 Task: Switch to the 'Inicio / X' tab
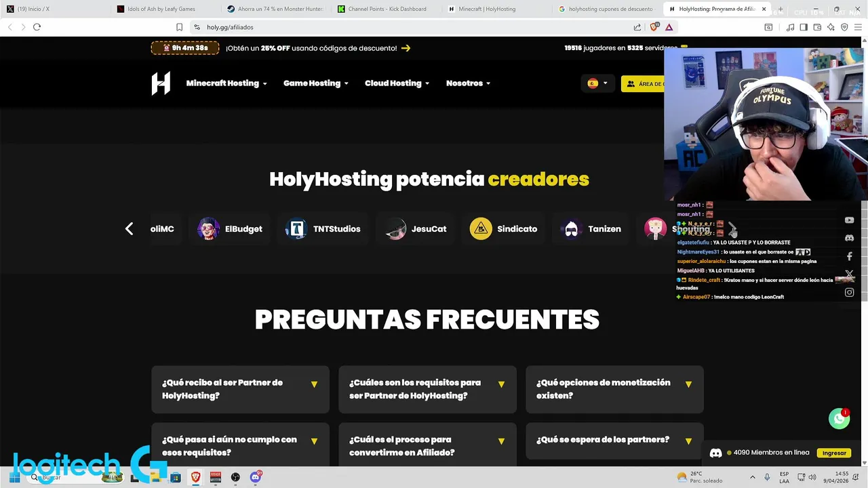(54, 9)
